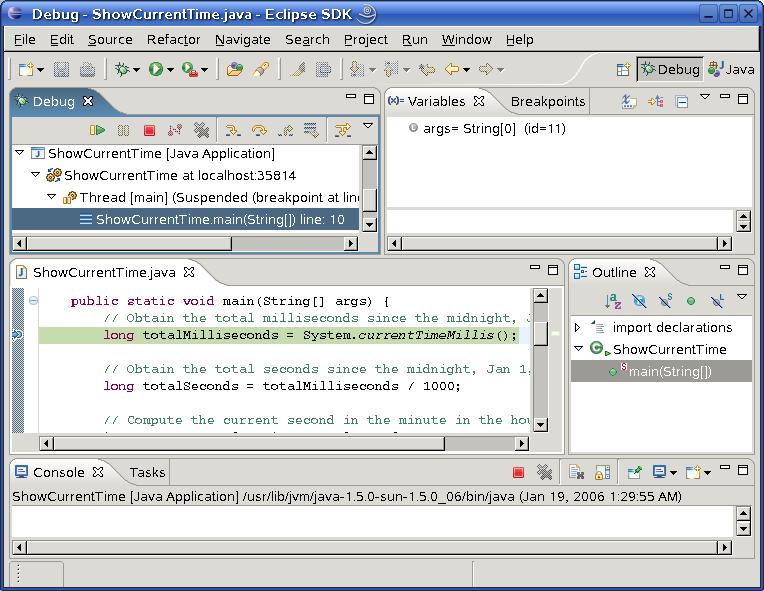The image size is (764, 591).
Task: Click the New wizard toolbar icon
Action: pos(26,70)
